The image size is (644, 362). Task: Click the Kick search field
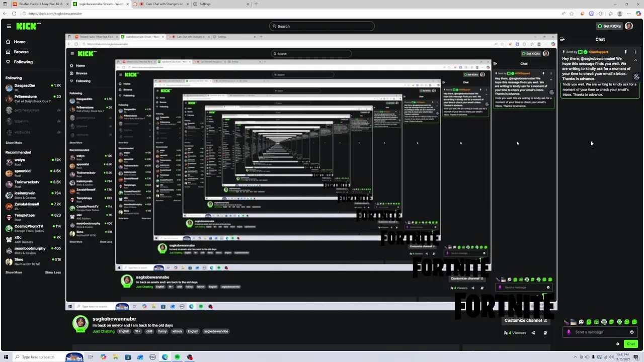pos(322,26)
